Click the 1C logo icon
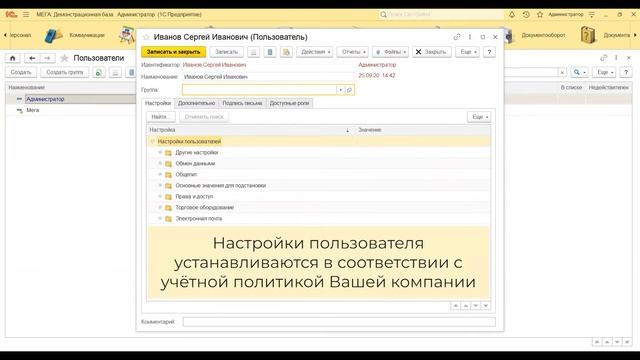This screenshot has height=360, width=640. tap(11, 14)
